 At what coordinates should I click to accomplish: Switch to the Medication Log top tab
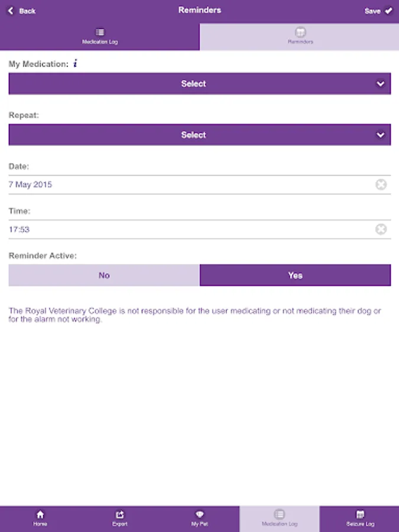[100, 37]
